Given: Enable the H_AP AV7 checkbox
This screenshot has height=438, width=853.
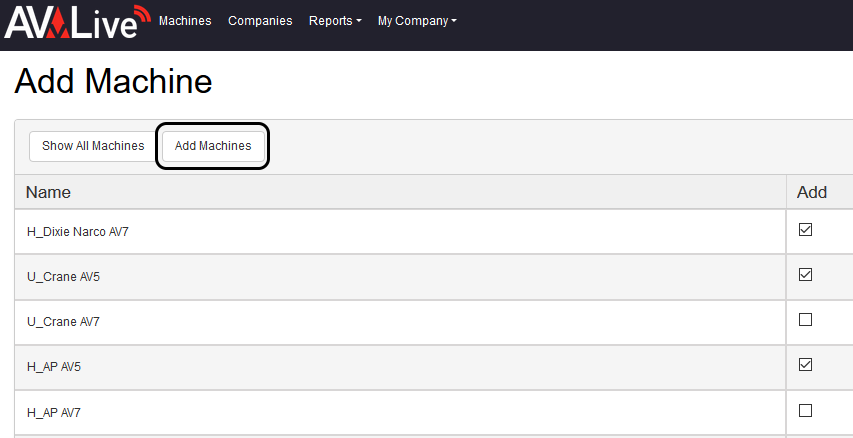Looking at the screenshot, I should point(806,410).
